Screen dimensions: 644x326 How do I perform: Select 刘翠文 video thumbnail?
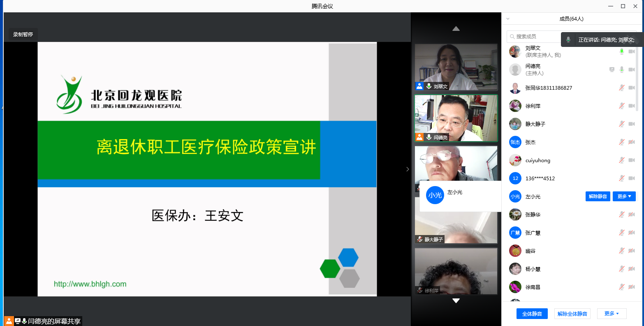pyautogui.click(x=456, y=67)
